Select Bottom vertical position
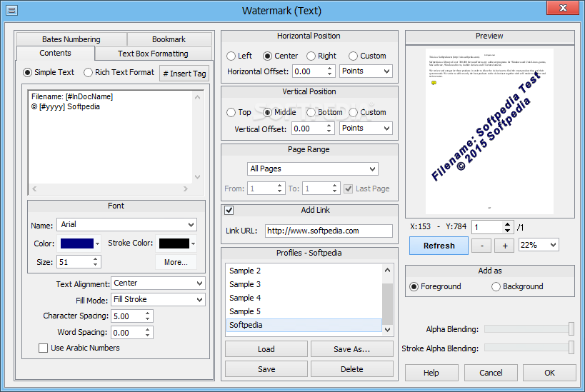Viewport: 585px width, 392px height. tap(324, 112)
